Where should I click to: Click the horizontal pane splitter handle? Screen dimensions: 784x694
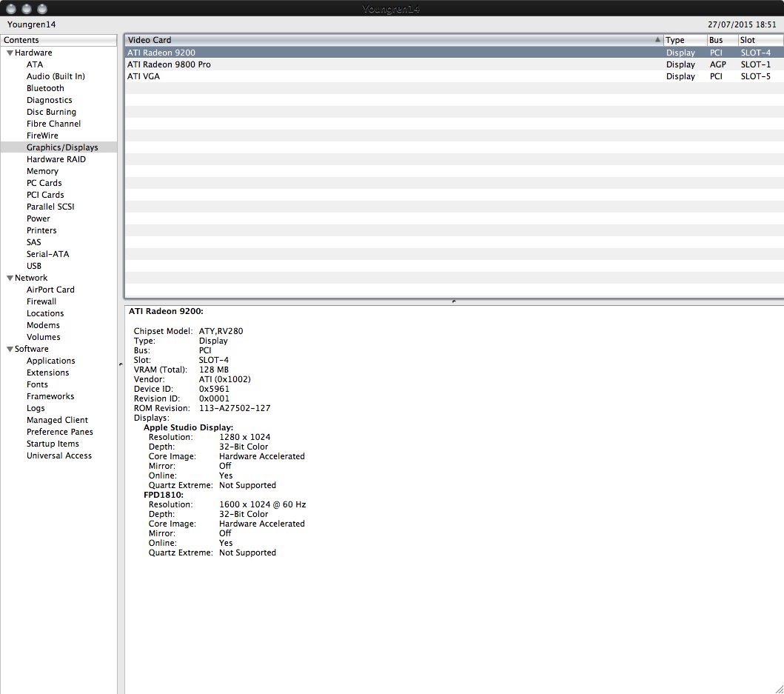coord(454,301)
